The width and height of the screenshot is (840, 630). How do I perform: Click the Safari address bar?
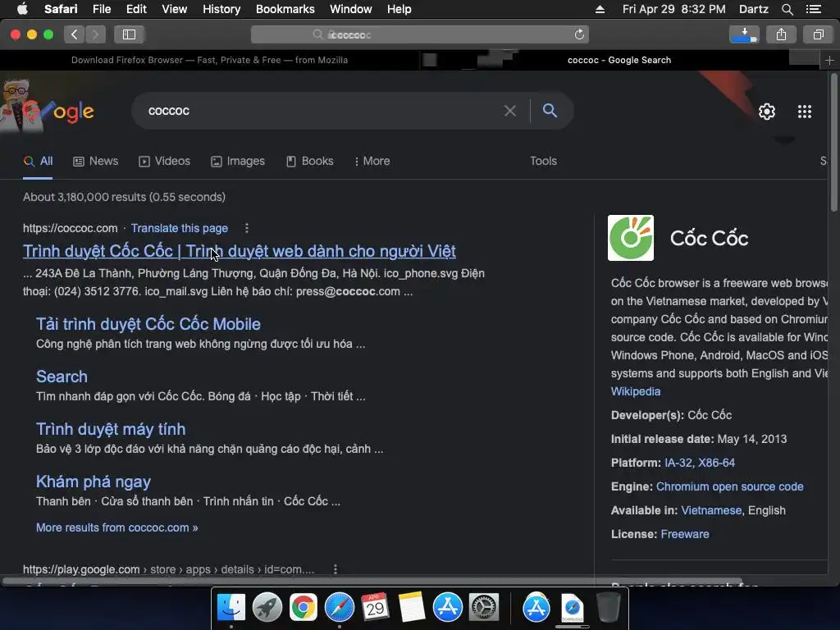(x=419, y=34)
